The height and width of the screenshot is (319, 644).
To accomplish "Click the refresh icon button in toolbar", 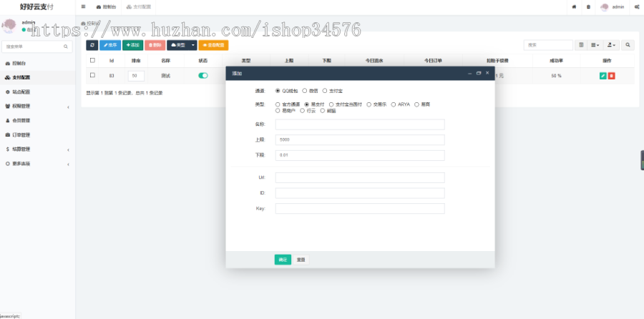I will [x=92, y=45].
